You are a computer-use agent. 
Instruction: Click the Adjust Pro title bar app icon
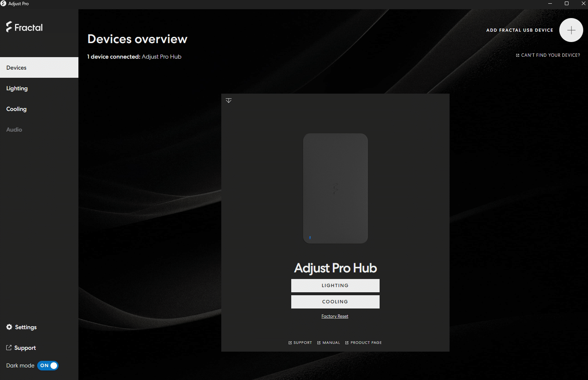(x=4, y=4)
